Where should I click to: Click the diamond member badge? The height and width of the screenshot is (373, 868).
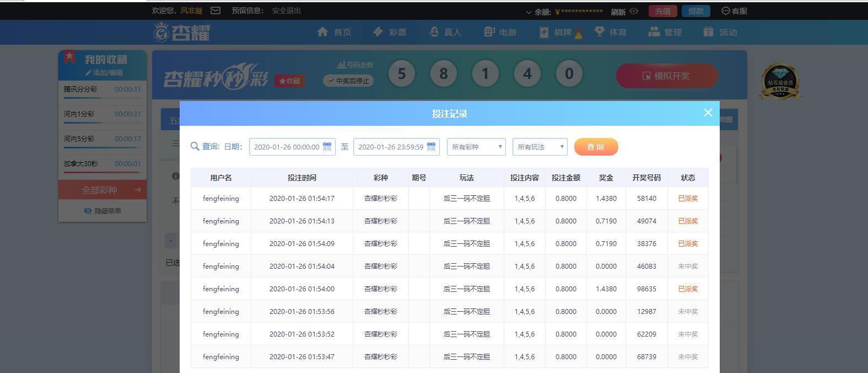click(779, 81)
